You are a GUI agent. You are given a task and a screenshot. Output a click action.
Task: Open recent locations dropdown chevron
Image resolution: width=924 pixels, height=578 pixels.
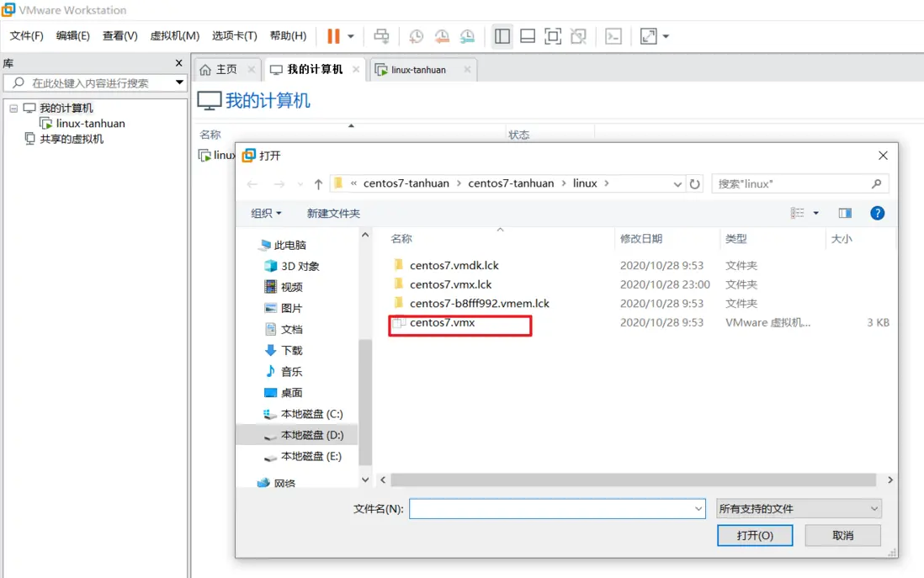pos(300,184)
